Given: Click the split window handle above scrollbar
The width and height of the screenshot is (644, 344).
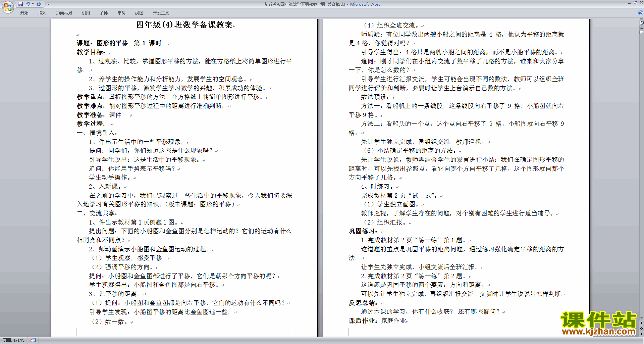Looking at the screenshot, I should [x=641, y=19].
